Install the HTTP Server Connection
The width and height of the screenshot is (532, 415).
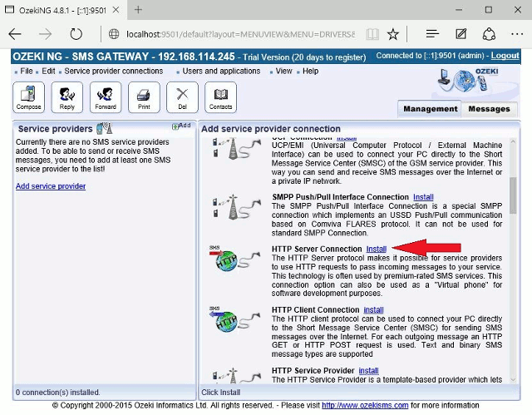(376, 249)
